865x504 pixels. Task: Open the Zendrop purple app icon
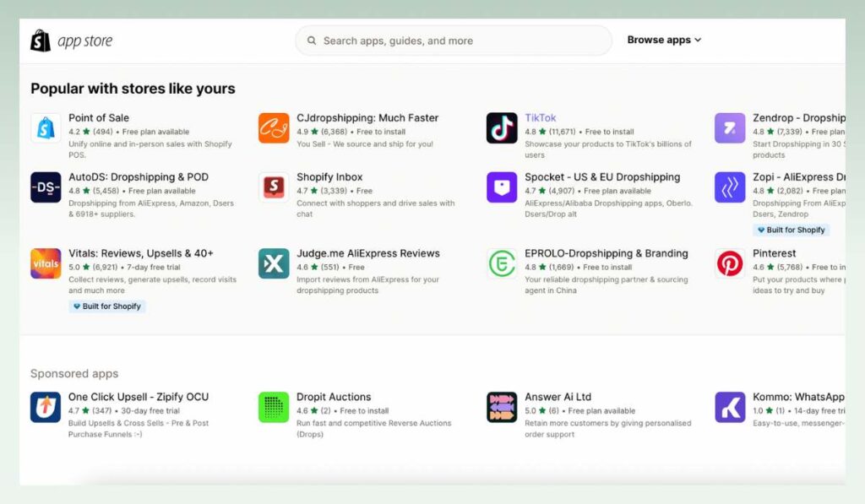(x=730, y=128)
